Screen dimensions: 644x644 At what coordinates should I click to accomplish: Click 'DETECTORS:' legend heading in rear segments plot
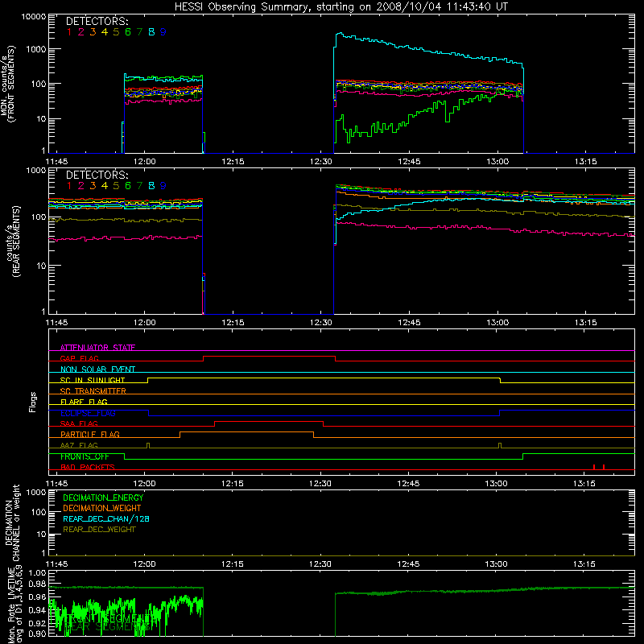coord(97,175)
